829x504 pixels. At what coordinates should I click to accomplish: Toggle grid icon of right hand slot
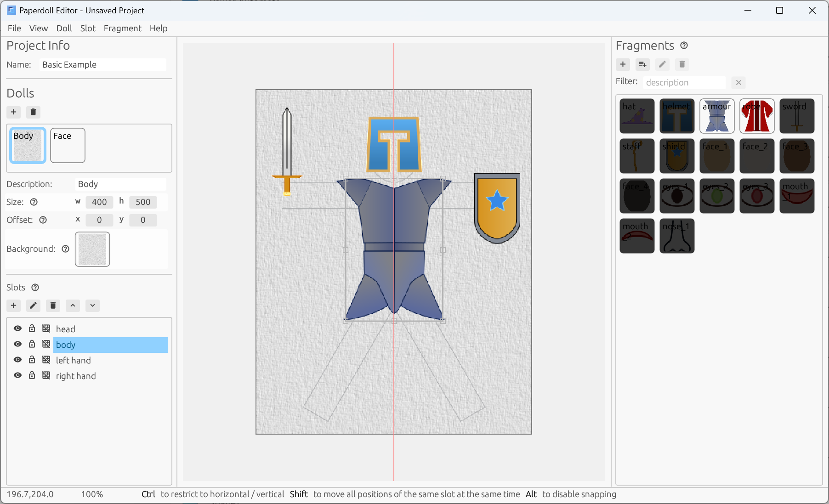pyautogui.click(x=46, y=375)
